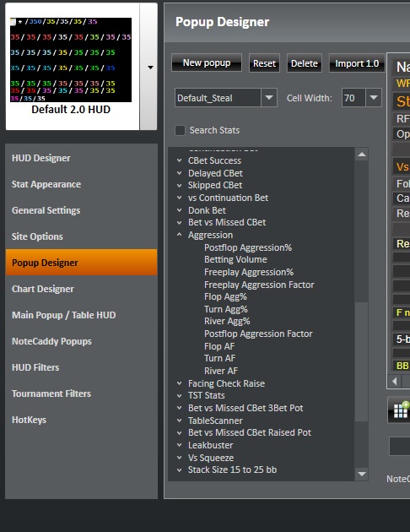410x532 pixels.
Task: Expand the vs Continuation Bet category
Action: (179, 198)
